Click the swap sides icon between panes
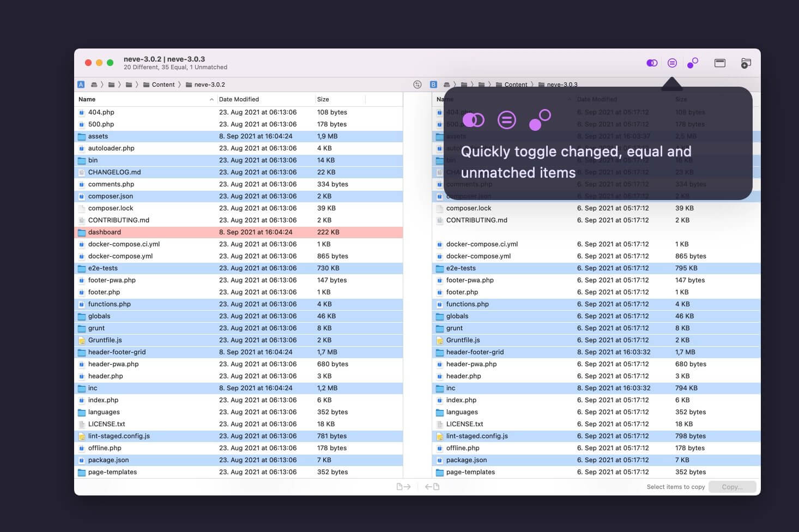The height and width of the screenshot is (532, 799). click(417, 84)
